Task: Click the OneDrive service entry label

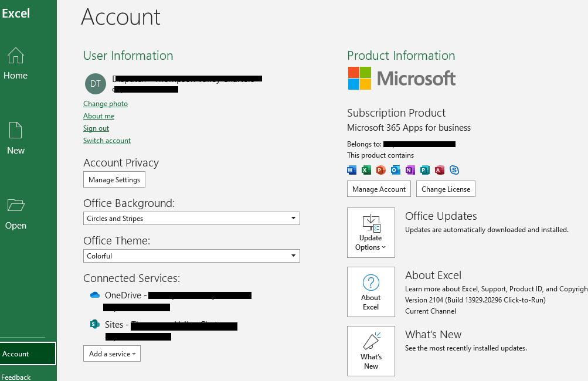Action: (125, 295)
